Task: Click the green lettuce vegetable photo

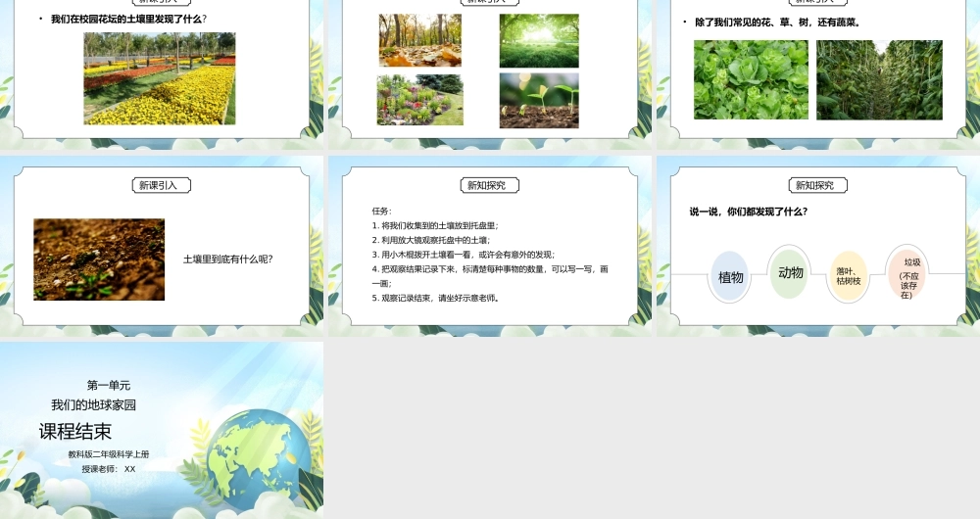Action: 751,80
